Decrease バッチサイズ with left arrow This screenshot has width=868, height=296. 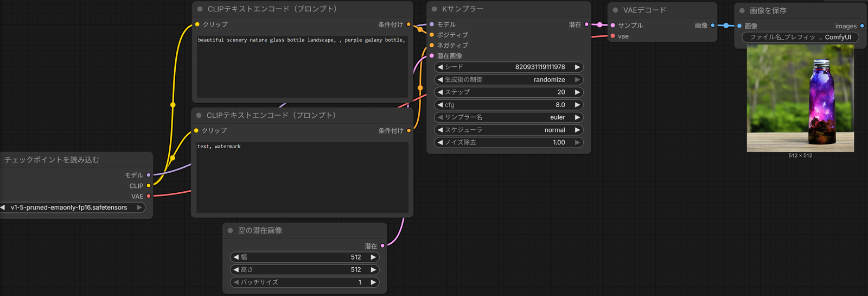[236, 282]
